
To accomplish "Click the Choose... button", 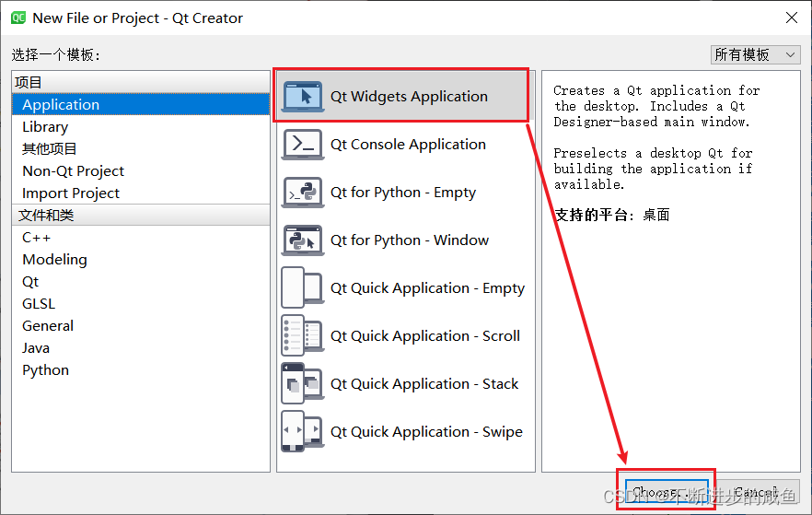I will 667,491.
